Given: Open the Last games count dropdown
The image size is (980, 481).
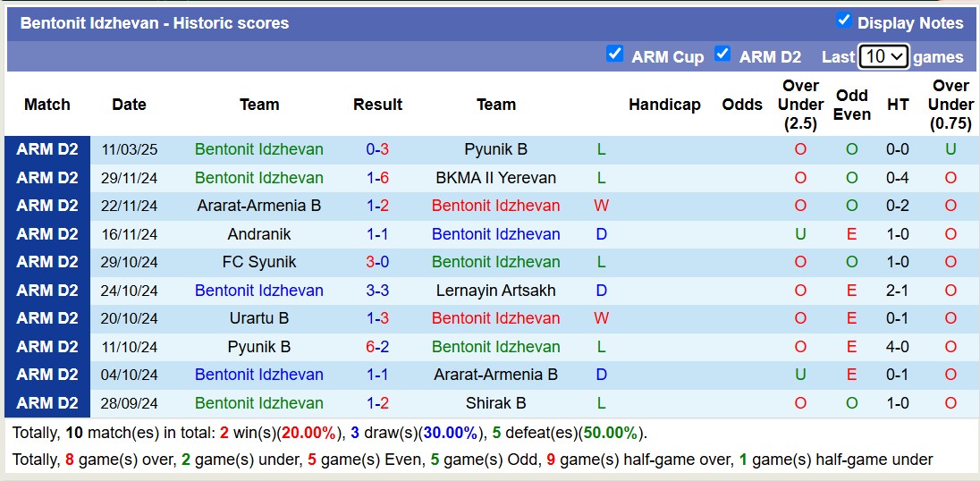Looking at the screenshot, I should click(x=883, y=56).
